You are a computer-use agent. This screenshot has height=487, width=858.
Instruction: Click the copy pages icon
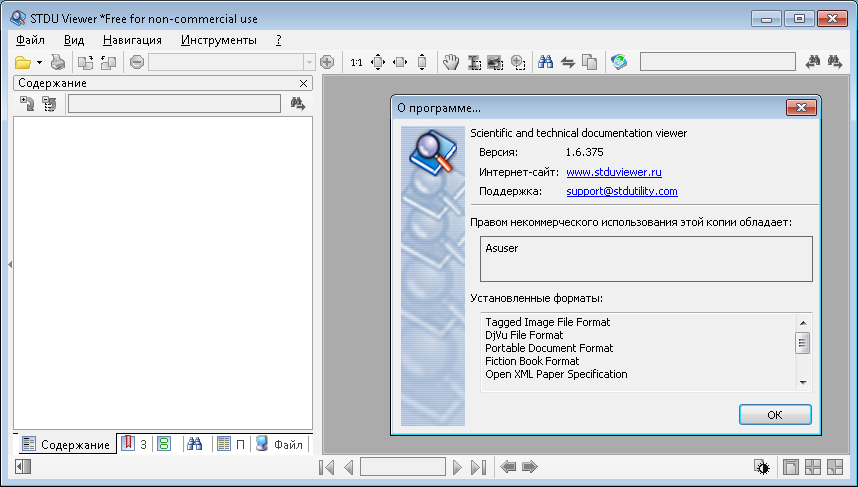(589, 62)
